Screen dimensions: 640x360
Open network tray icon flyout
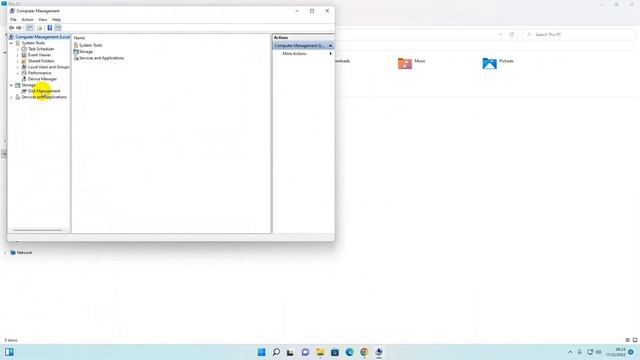[x=590, y=352]
